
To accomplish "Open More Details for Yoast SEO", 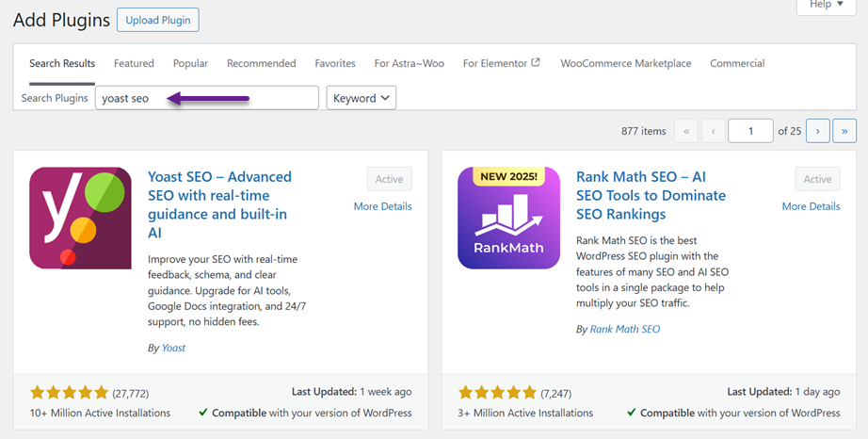I will (382, 206).
